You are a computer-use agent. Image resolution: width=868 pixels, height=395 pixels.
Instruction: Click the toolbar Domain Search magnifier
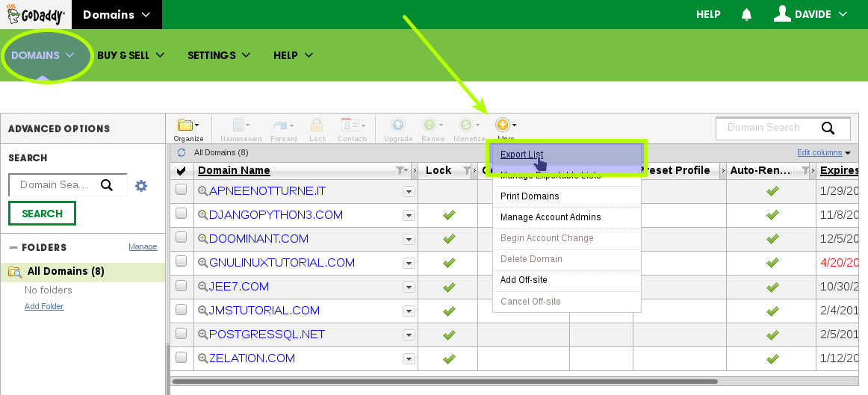coord(828,128)
